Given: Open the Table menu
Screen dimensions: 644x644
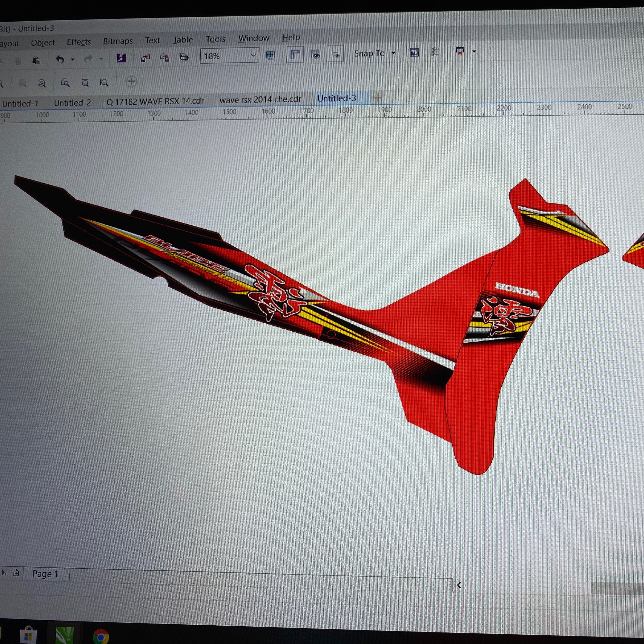Looking at the screenshot, I should point(183,40).
